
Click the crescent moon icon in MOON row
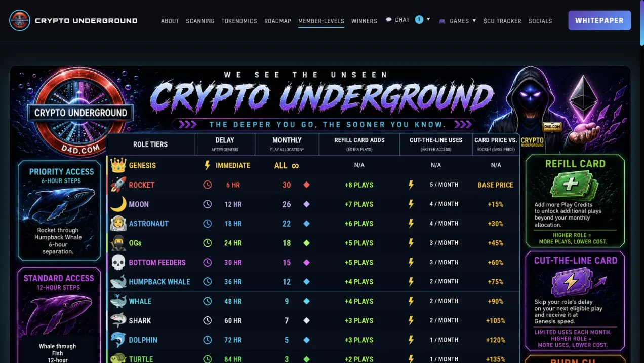point(118,204)
